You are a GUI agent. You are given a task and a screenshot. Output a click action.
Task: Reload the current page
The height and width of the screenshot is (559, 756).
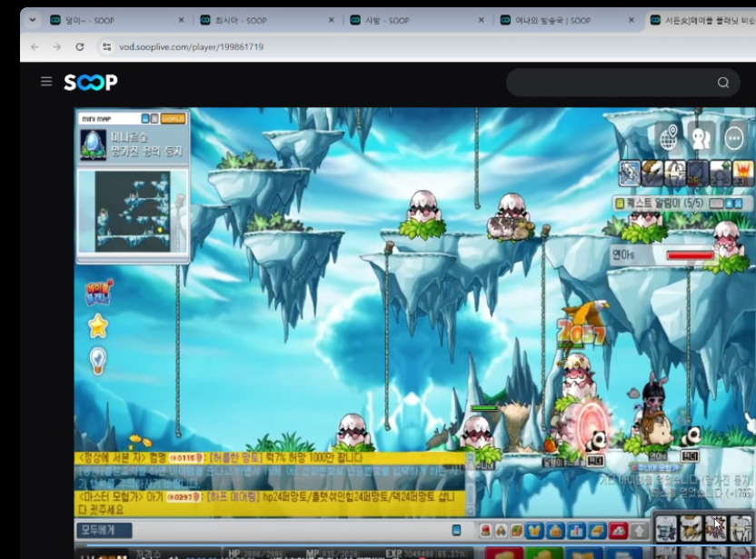[80, 46]
